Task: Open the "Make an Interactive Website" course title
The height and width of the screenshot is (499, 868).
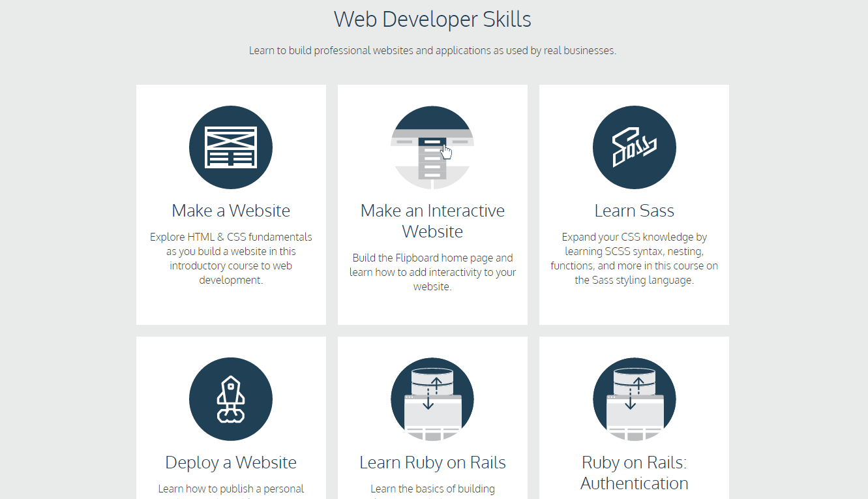Action: (x=432, y=220)
